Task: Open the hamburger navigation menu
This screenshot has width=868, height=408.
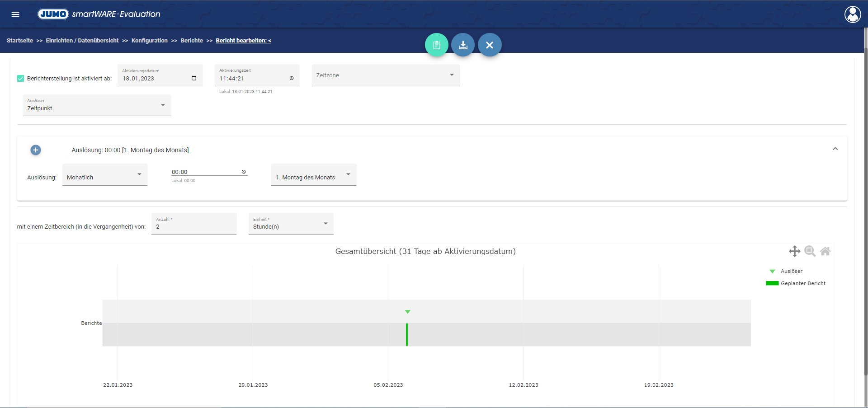Action: click(x=15, y=14)
